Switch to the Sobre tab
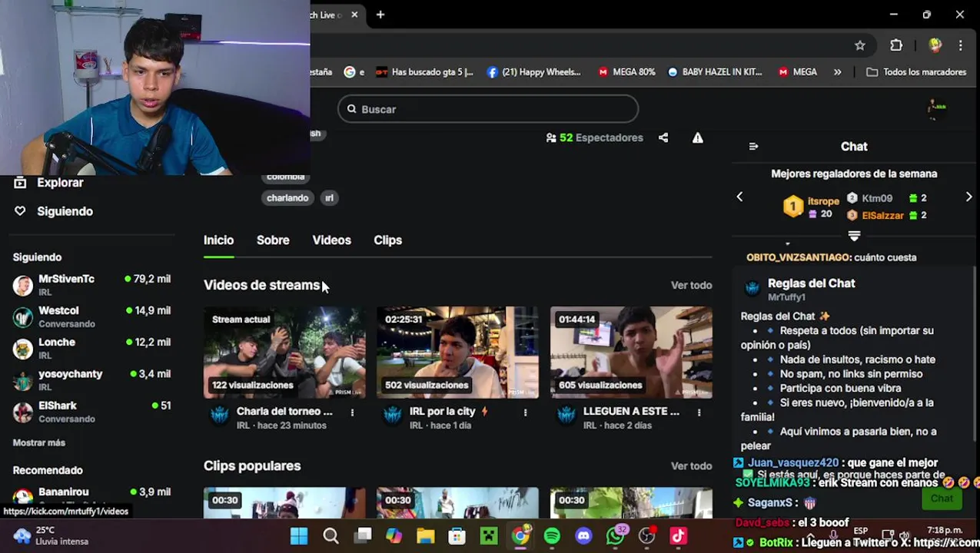This screenshot has width=980, height=553. [273, 240]
